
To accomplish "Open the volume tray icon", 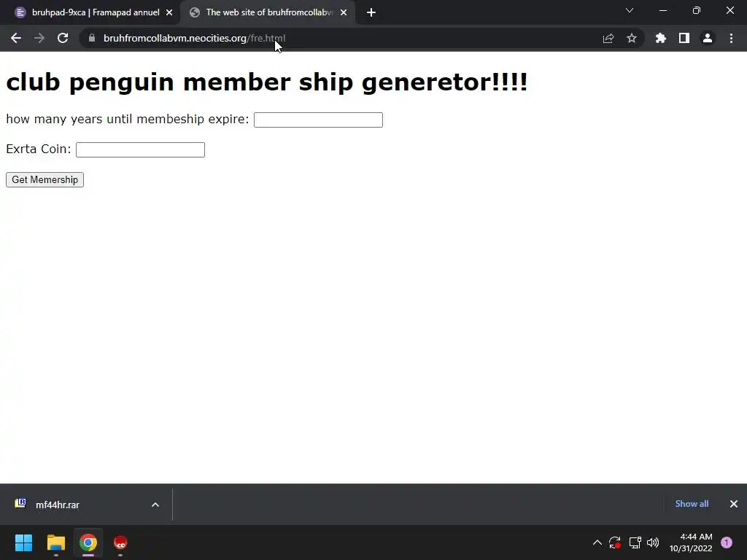I will coord(653,542).
